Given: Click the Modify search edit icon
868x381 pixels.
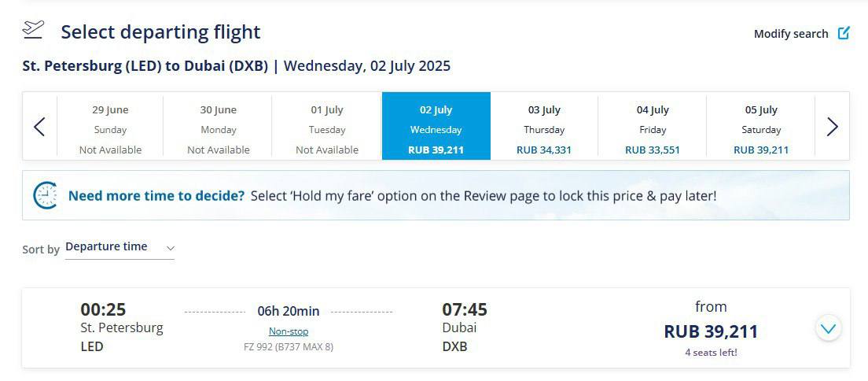Looking at the screenshot, I should pyautogui.click(x=843, y=33).
